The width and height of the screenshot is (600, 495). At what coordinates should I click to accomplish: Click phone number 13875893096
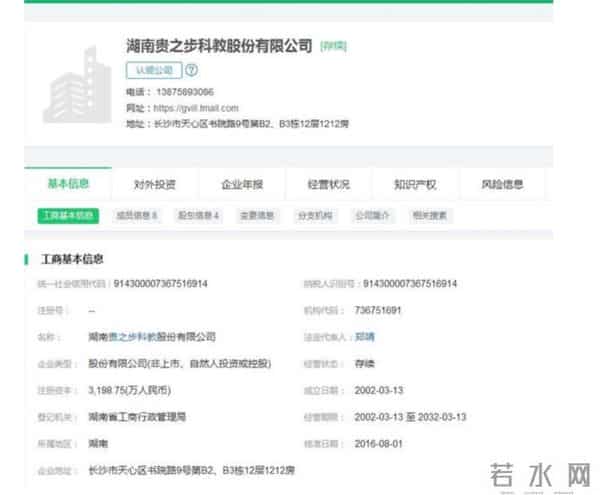[185, 92]
